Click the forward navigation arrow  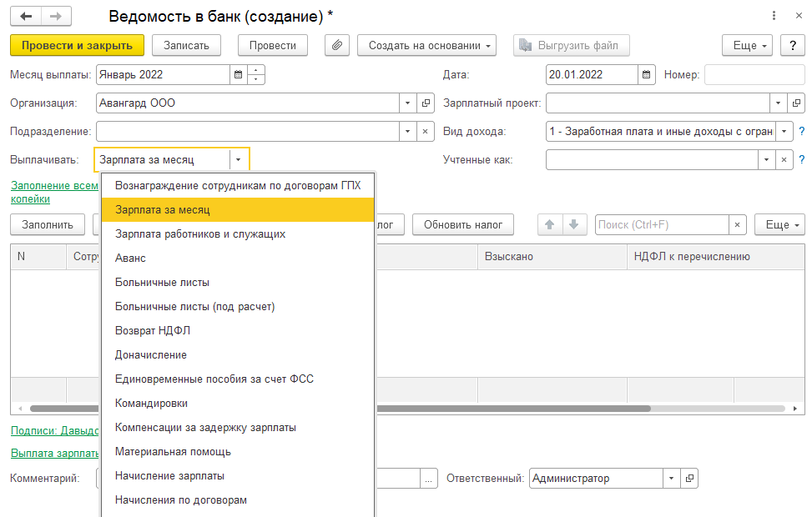(56, 16)
